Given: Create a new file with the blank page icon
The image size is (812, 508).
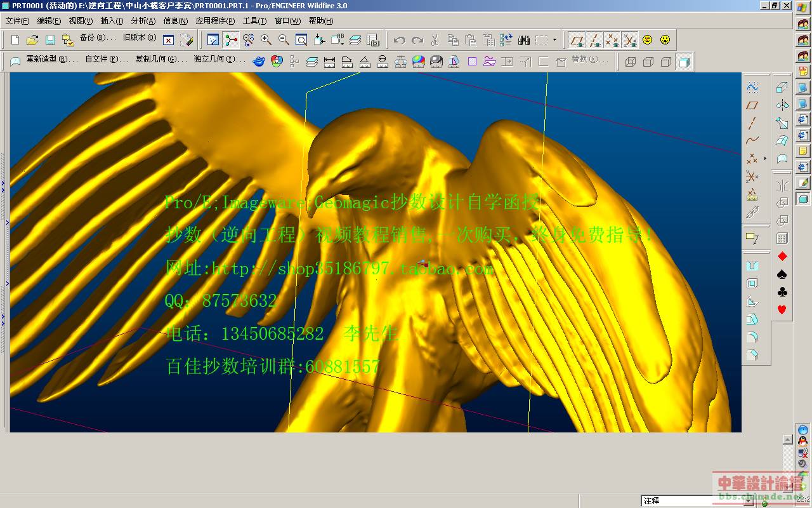Looking at the screenshot, I should click(x=15, y=40).
